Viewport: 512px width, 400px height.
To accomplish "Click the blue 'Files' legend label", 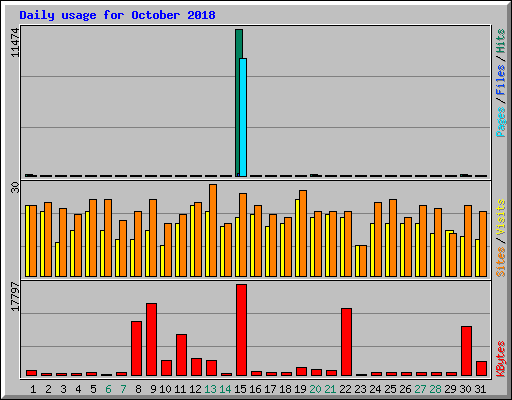I will [500, 80].
